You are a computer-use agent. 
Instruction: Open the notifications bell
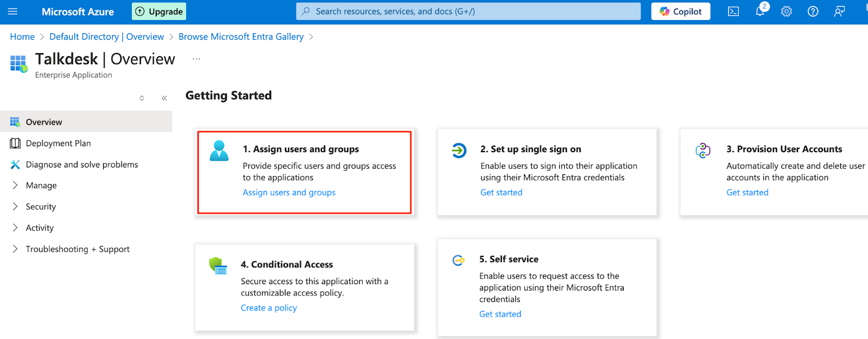click(760, 11)
